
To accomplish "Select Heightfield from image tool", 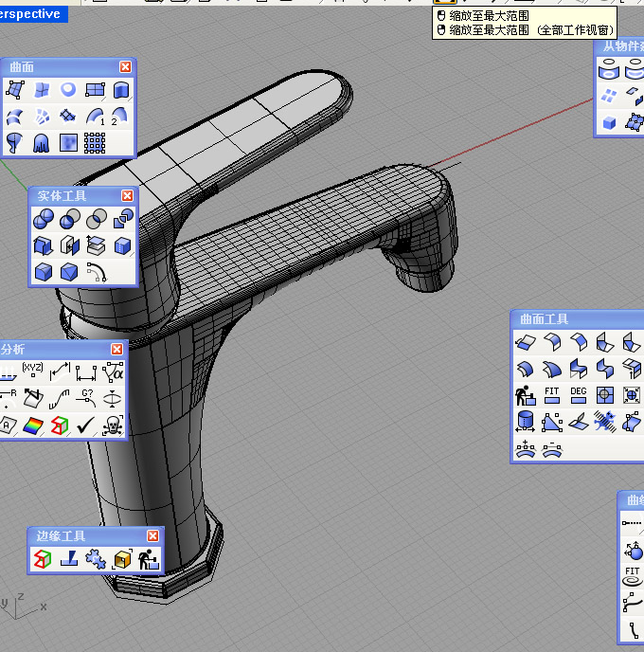I will 68,143.
